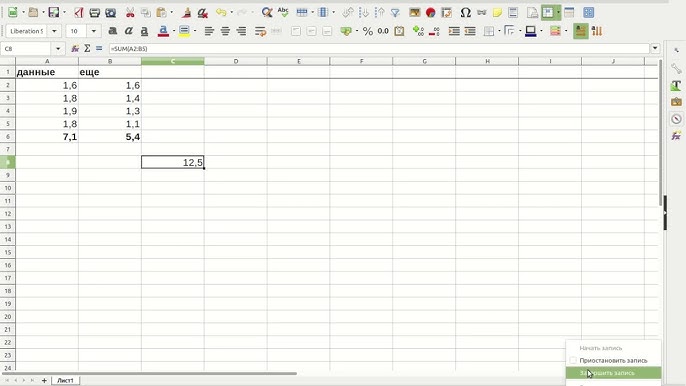Viewport: 686px width, 386px height.
Task: Sort descending icon
Action: pyautogui.click(x=379, y=13)
